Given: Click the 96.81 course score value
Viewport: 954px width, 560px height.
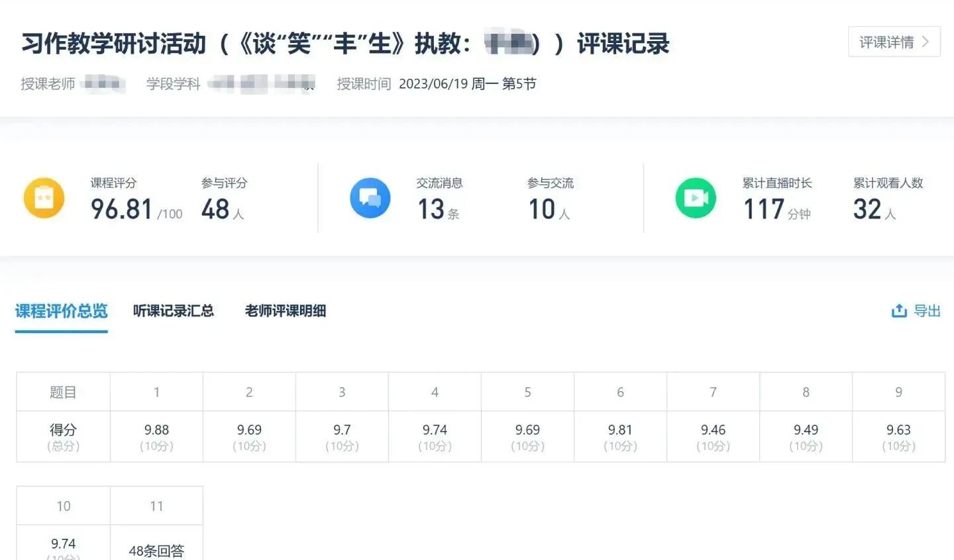Looking at the screenshot, I should click(122, 210).
